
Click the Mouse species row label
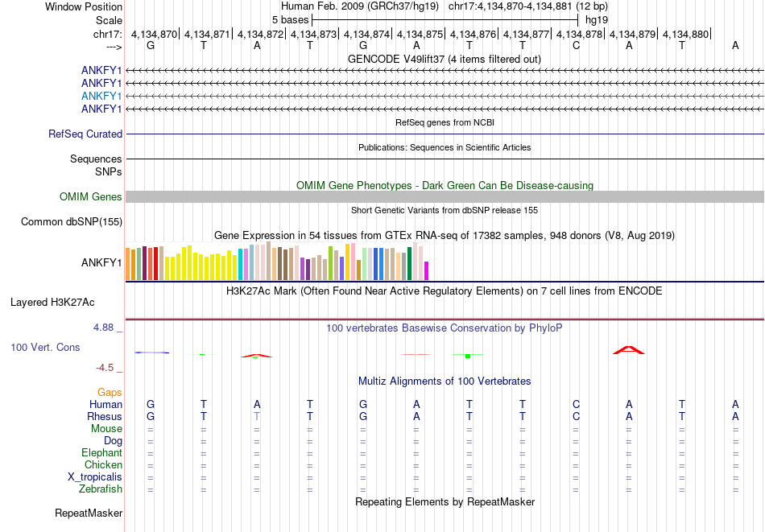click(x=107, y=429)
